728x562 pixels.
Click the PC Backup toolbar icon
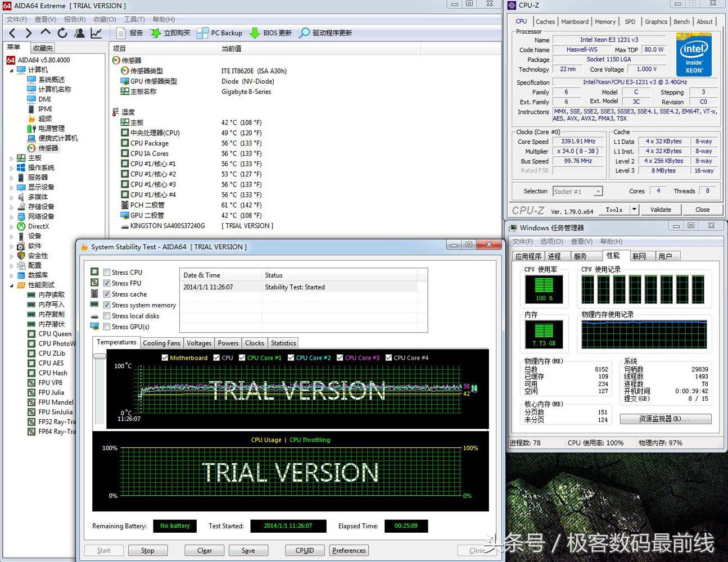[203, 33]
